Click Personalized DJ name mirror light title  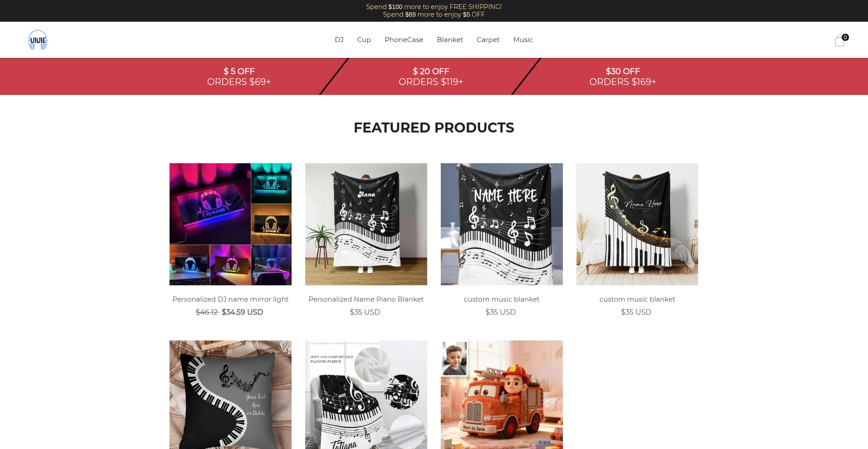pos(231,299)
